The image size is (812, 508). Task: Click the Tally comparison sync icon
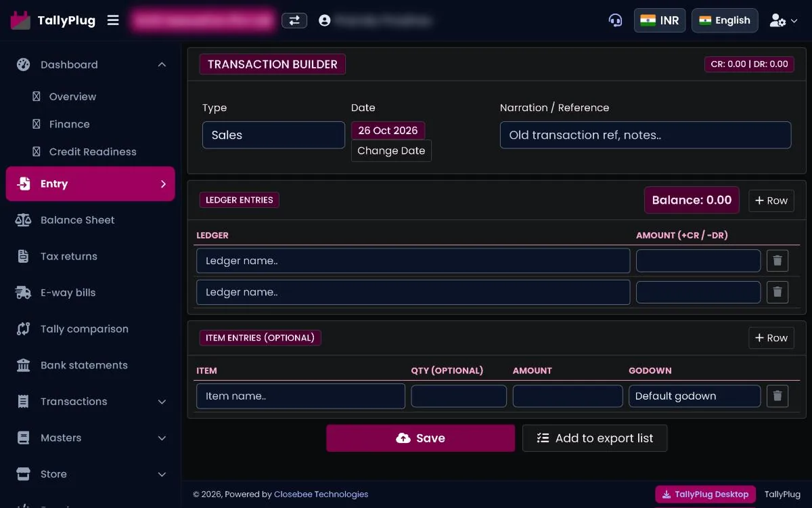click(x=24, y=329)
